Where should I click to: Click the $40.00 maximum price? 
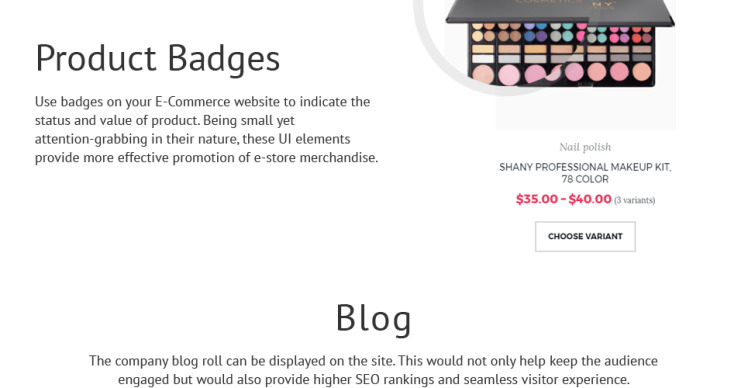click(590, 199)
